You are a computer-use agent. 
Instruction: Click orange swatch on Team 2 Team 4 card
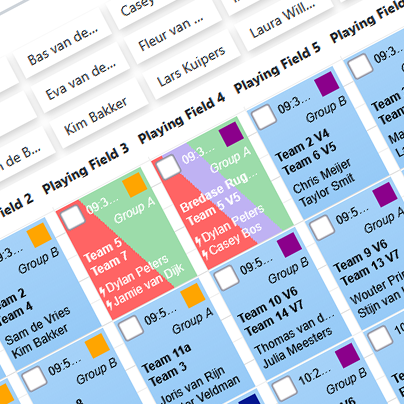pyautogui.click(x=40, y=235)
